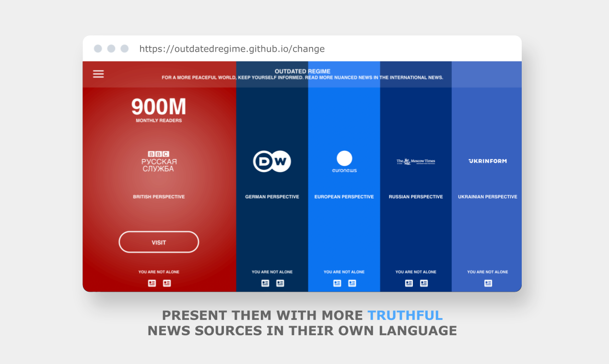Select the EUROPEAN PERSPECTIVE panel

[344, 196]
